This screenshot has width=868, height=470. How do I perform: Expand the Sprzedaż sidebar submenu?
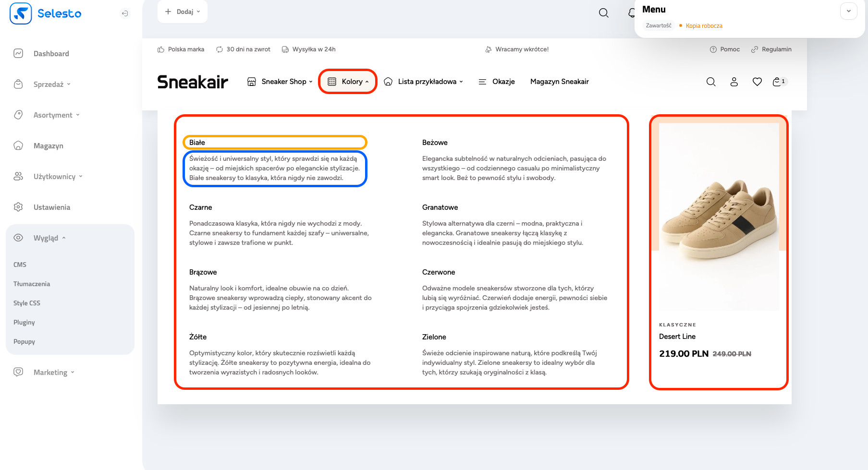[52, 84]
